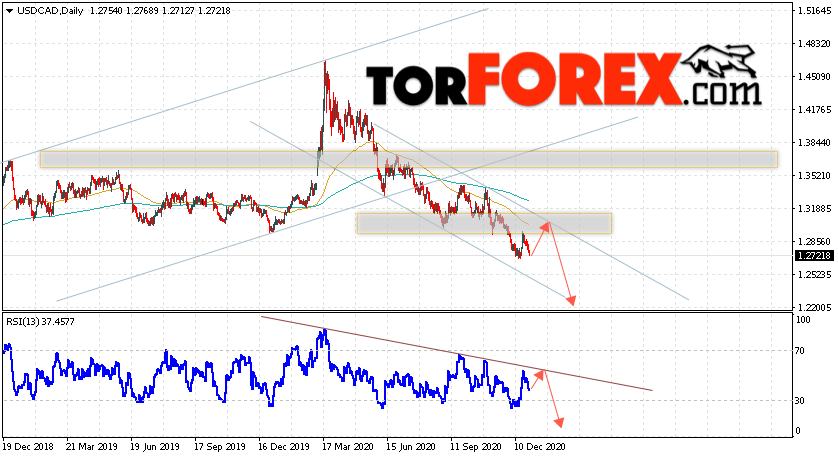
Task: Click the 1.38440 price axis label
Action: click(814, 143)
